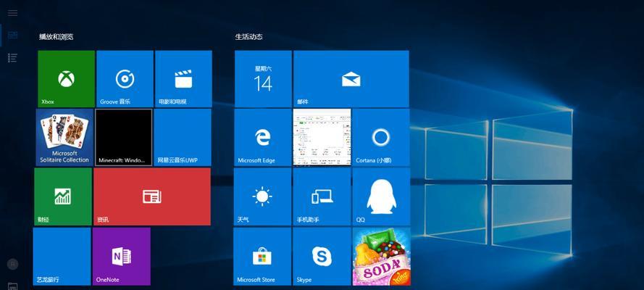The image size is (644, 290).
Task: Launch the QQ penguin tile
Action: click(x=380, y=196)
